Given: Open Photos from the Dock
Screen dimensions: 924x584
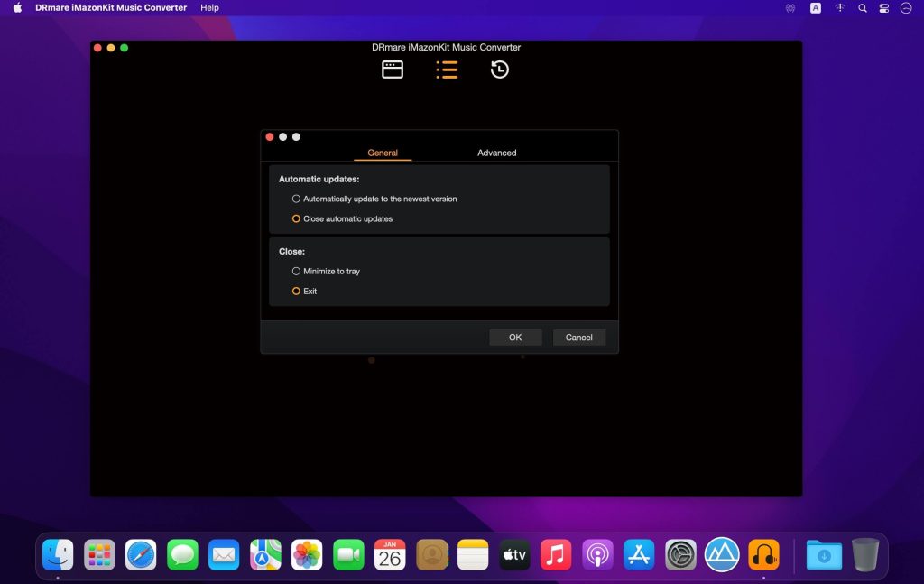Looking at the screenshot, I should pyautogui.click(x=307, y=554).
